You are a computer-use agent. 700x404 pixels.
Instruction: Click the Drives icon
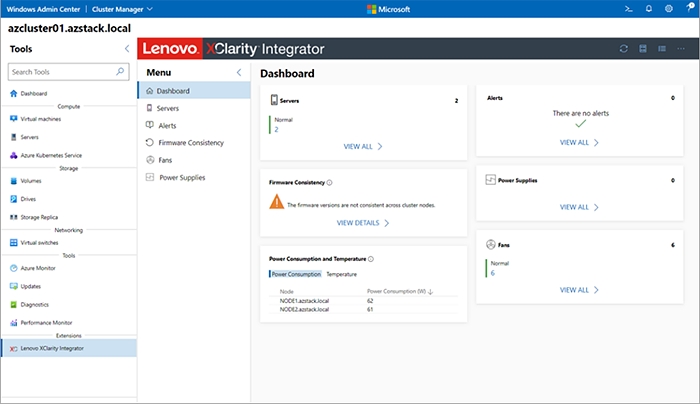click(x=13, y=199)
